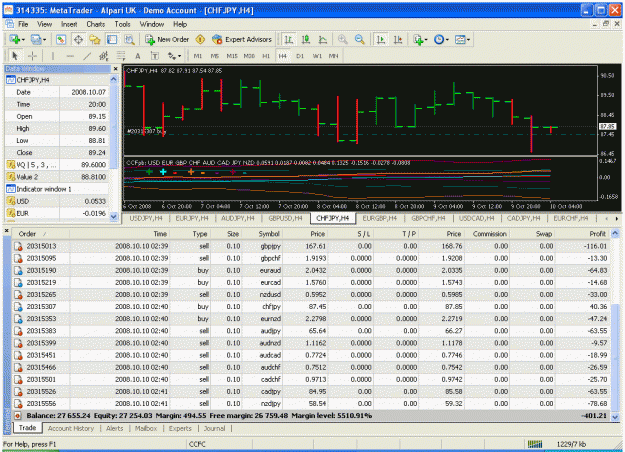The width and height of the screenshot is (625, 452).
Task: Switch chart to bar chart icon
Action: point(289,39)
